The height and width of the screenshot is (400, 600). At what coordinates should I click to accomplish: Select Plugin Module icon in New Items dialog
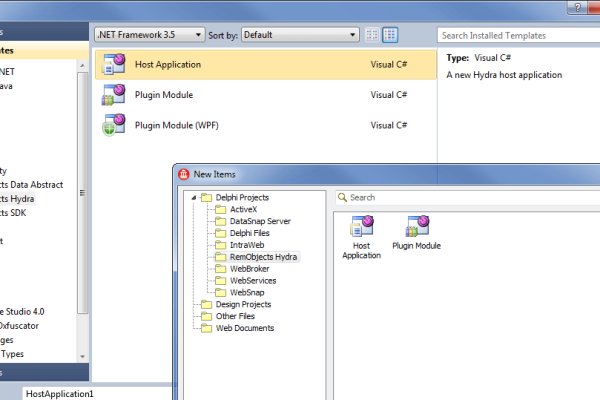tap(416, 227)
